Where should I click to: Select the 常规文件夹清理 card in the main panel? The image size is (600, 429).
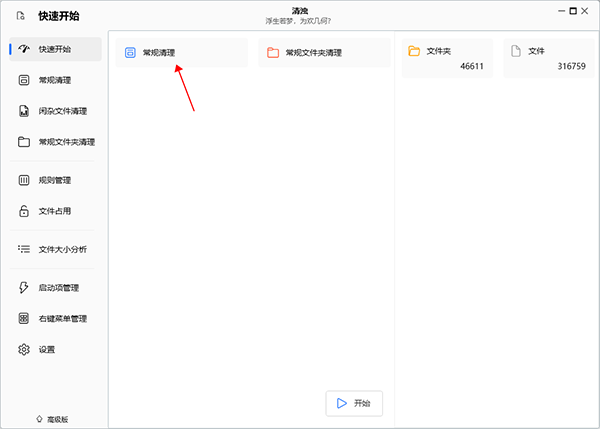(x=323, y=52)
